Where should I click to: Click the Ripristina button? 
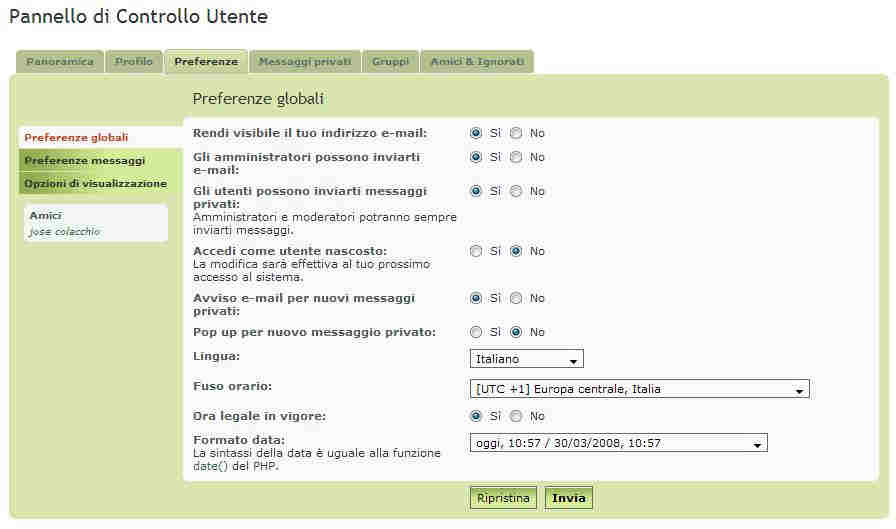(x=503, y=498)
